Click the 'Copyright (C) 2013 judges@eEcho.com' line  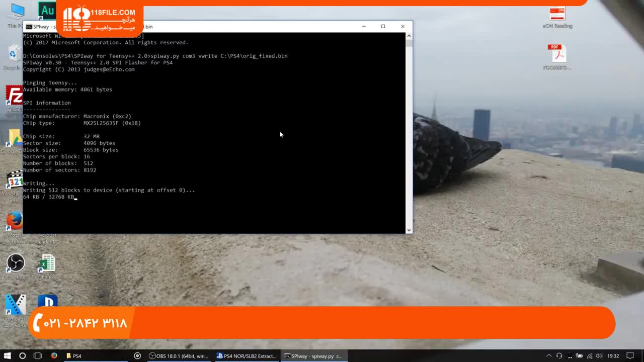pos(79,69)
